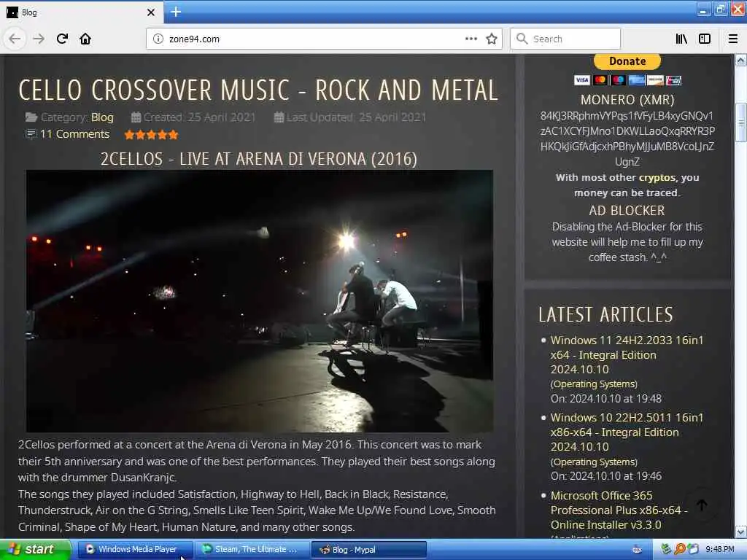Go forward to the next page
747x560 pixels.
(x=39, y=39)
